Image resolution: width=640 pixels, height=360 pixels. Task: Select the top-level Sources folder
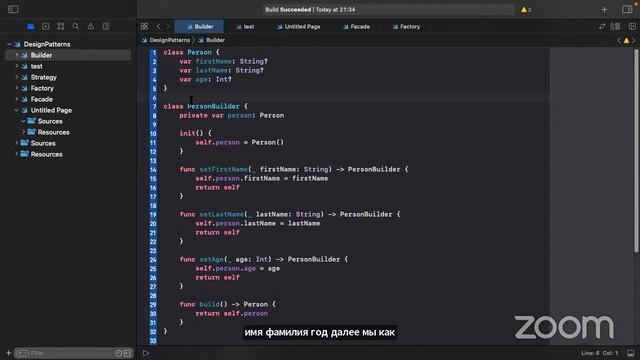click(43, 143)
